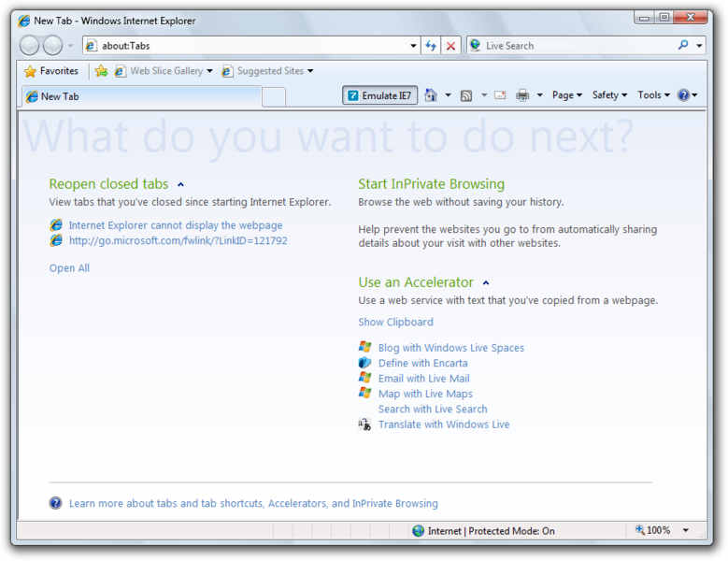Screen dimensions: 728x561
Task: Click IE icon beside go.microsoft.com link
Action: pyautogui.click(x=56, y=240)
